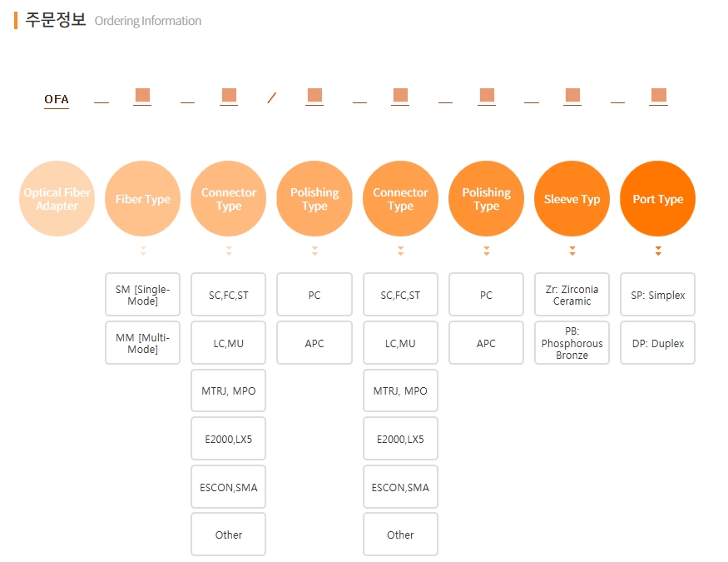
Task: Select the PB: Phosphorous Bronze box
Action: [572, 343]
